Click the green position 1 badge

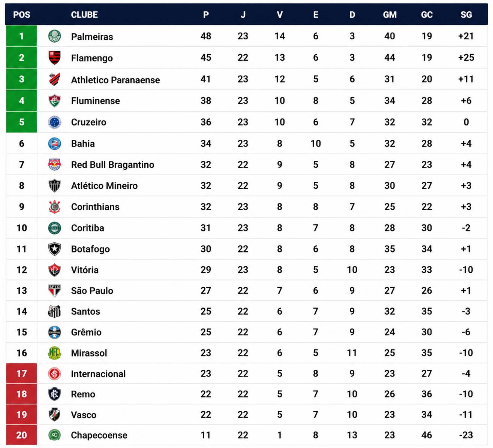click(21, 36)
